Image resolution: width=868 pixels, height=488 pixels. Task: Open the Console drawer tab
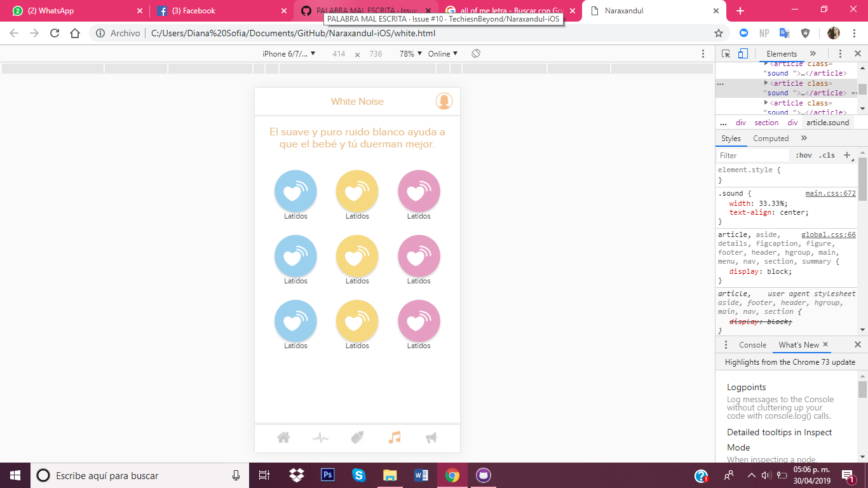752,344
